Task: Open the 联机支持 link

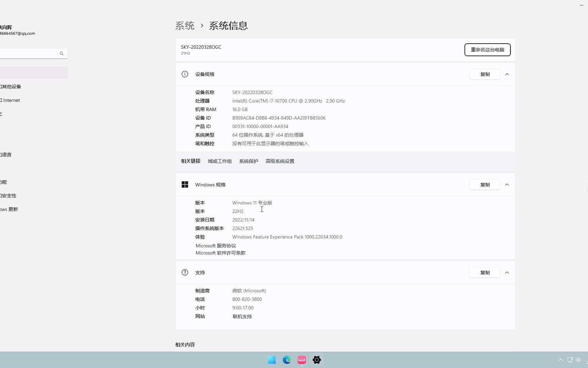Action: (x=242, y=316)
